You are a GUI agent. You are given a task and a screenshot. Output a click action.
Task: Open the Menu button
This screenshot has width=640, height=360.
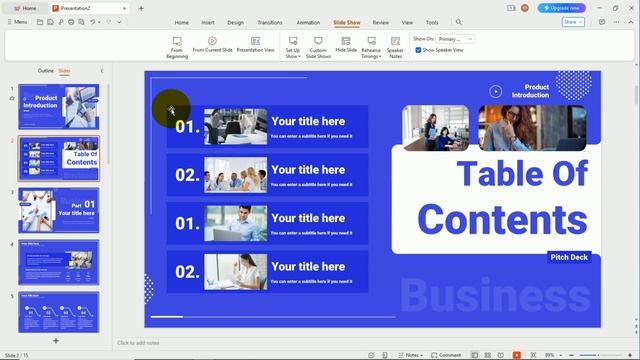(17, 22)
